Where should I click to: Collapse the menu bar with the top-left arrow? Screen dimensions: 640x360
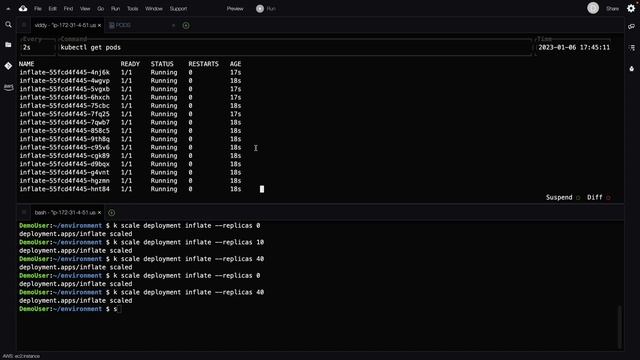click(x=8, y=9)
